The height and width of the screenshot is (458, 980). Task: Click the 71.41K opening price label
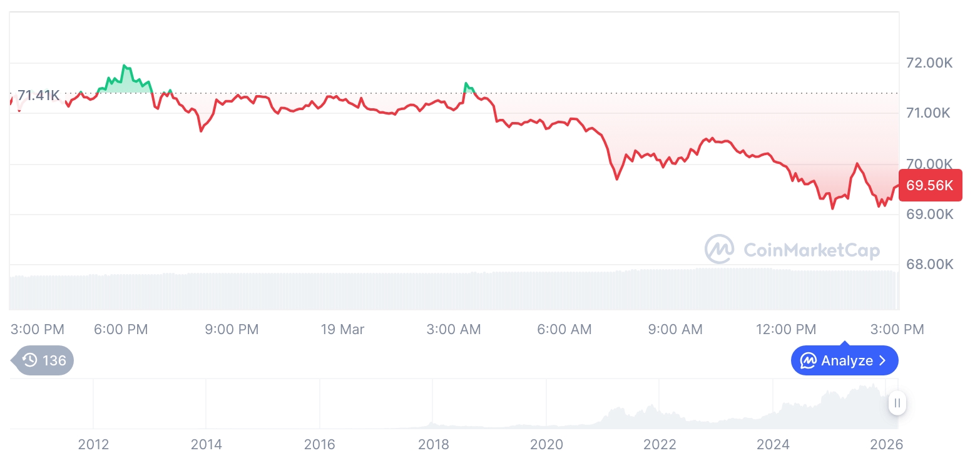tap(38, 96)
